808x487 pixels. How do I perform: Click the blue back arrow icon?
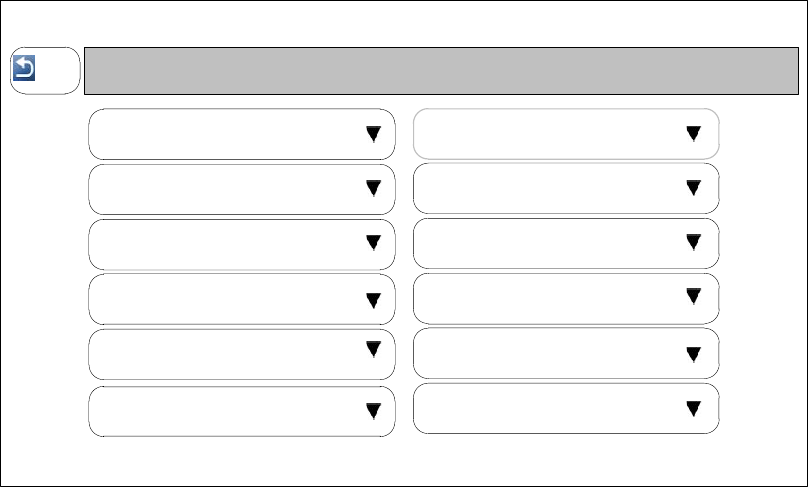[x=26, y=69]
